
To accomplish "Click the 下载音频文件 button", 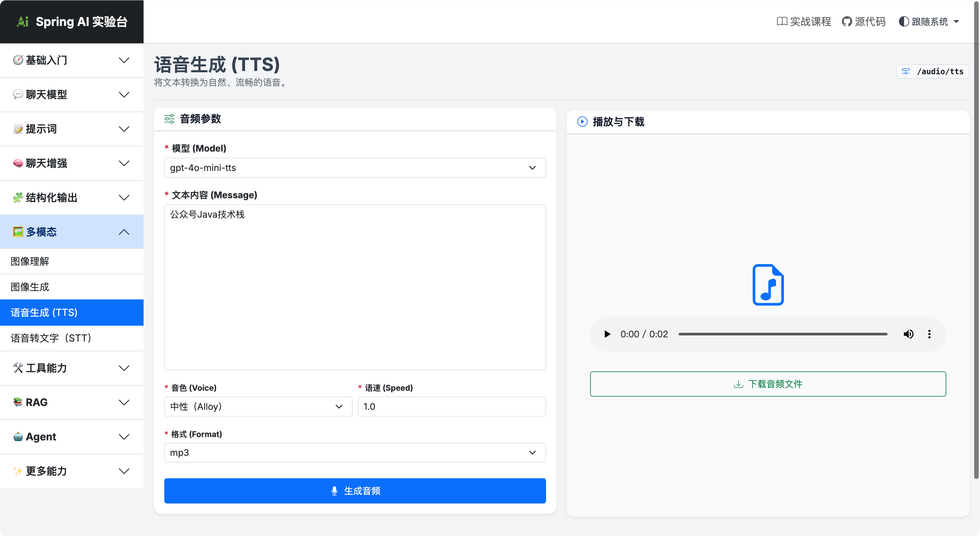I will (x=768, y=384).
